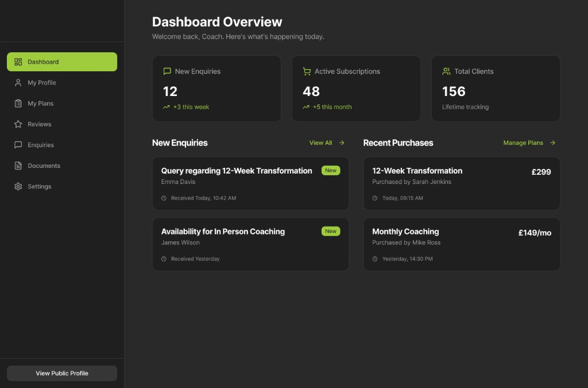The width and height of the screenshot is (588, 388).
Task: Click the trend arrow beside +5 this month
Action: pyautogui.click(x=306, y=107)
